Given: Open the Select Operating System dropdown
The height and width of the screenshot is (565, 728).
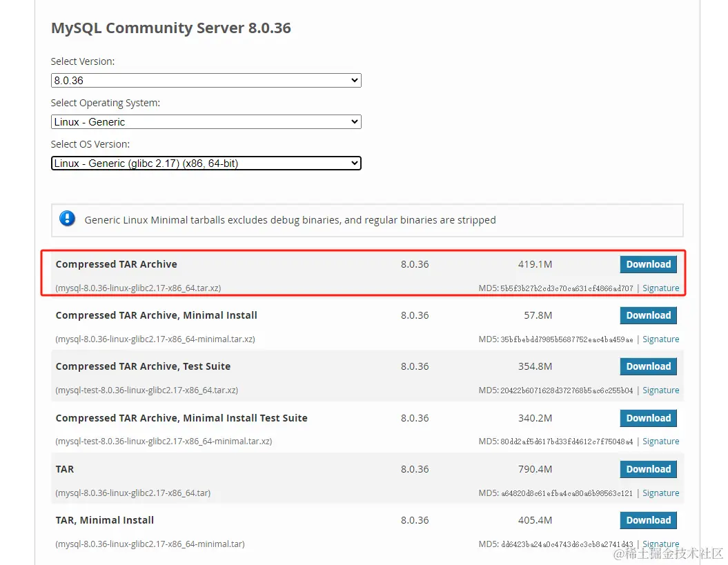Looking at the screenshot, I should pos(206,121).
